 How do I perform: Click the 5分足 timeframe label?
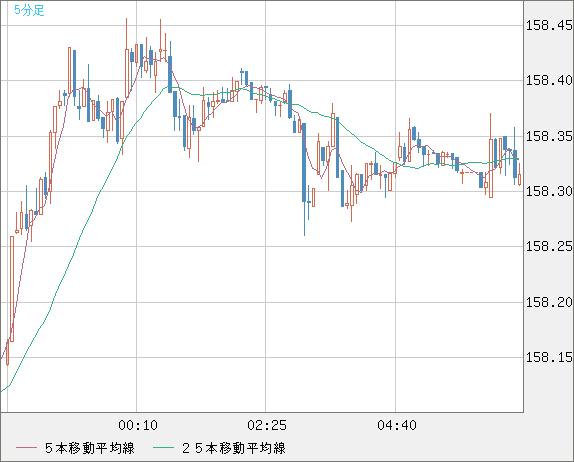point(29,10)
